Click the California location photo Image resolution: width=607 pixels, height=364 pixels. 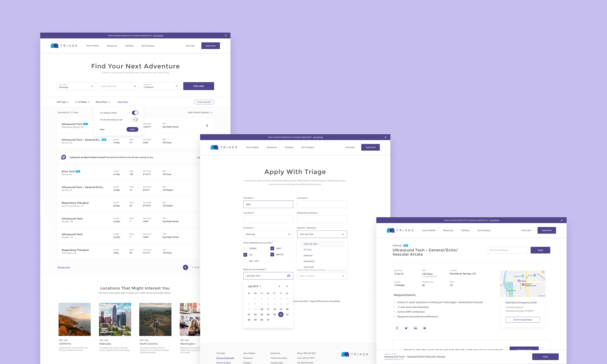[75, 319]
